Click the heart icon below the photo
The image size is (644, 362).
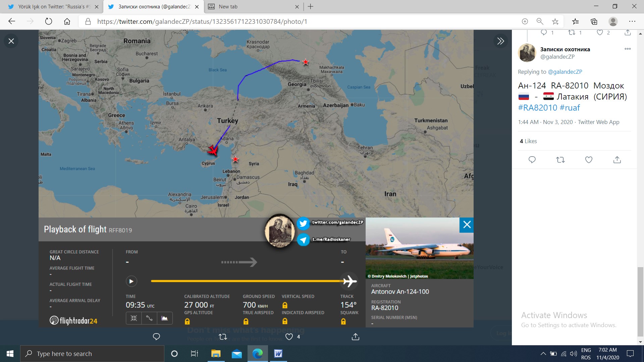[289, 337]
